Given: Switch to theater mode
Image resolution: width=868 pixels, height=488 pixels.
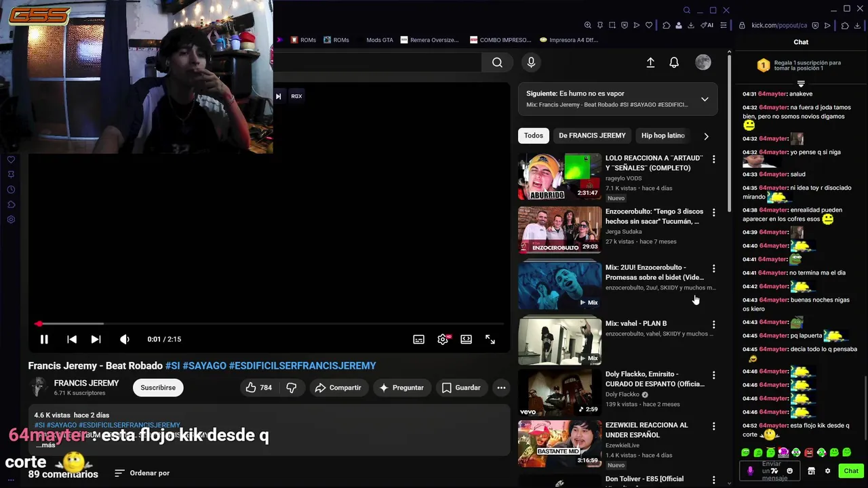Looking at the screenshot, I should (x=466, y=339).
